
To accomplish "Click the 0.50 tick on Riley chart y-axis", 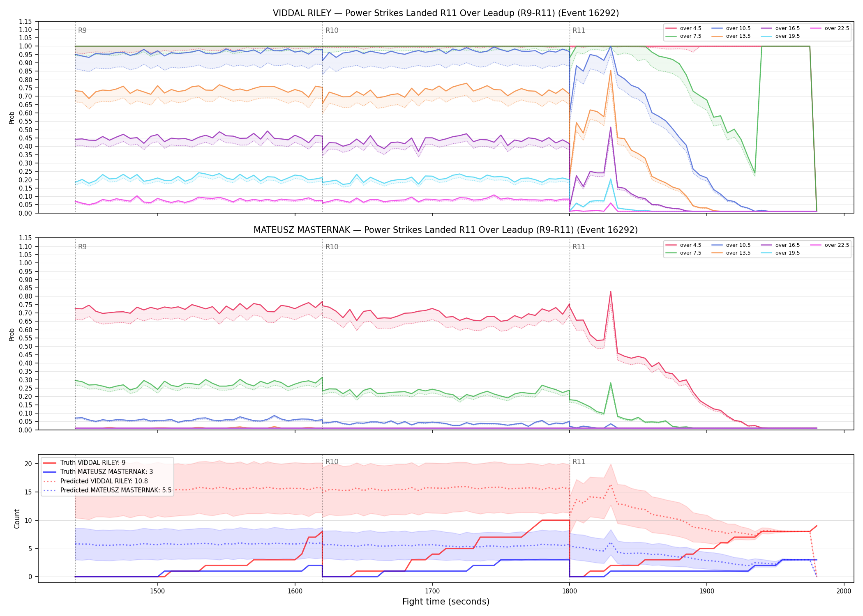I will pyautogui.click(x=25, y=130).
